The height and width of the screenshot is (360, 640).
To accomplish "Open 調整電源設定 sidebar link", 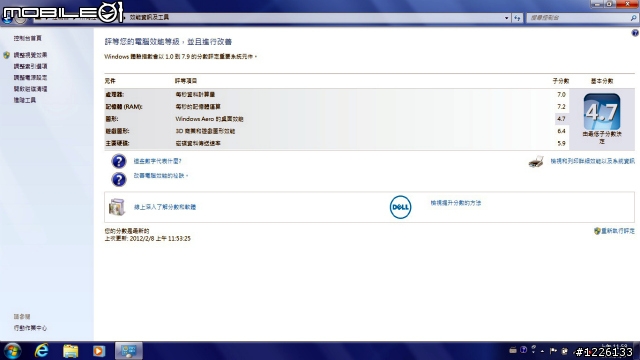I will click(30, 78).
